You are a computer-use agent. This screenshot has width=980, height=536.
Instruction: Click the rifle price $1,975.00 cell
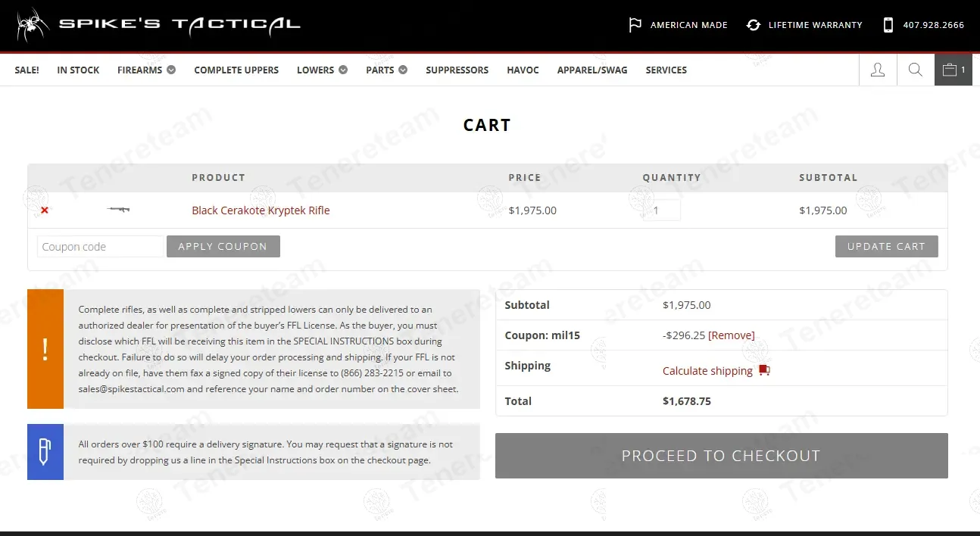click(532, 210)
